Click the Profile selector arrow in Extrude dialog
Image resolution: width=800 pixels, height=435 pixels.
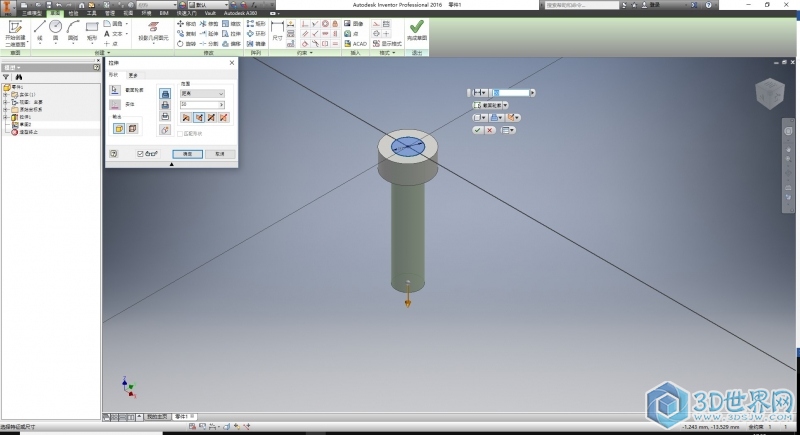[x=115, y=90]
